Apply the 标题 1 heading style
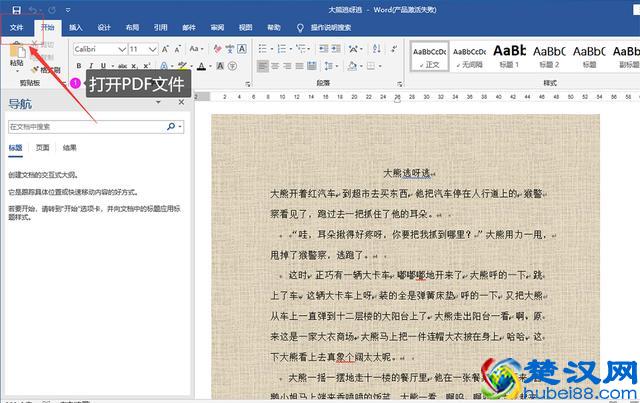640x403 pixels. (509, 57)
